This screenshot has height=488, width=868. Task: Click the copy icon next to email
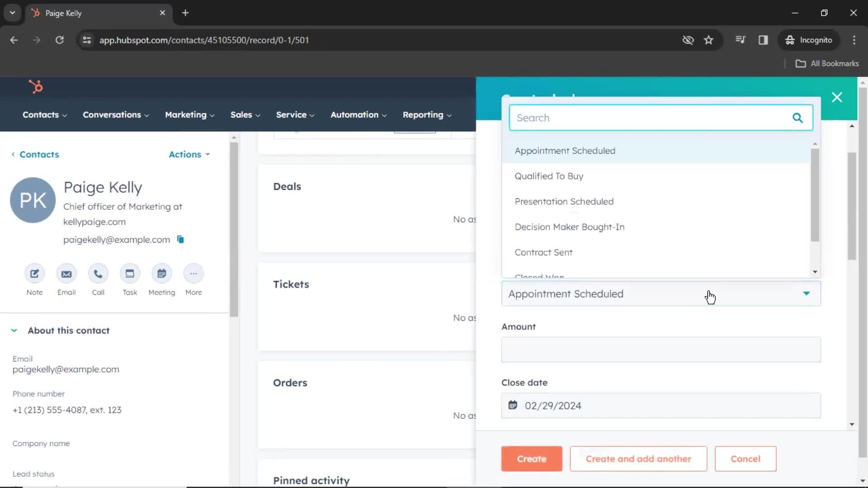tap(181, 239)
